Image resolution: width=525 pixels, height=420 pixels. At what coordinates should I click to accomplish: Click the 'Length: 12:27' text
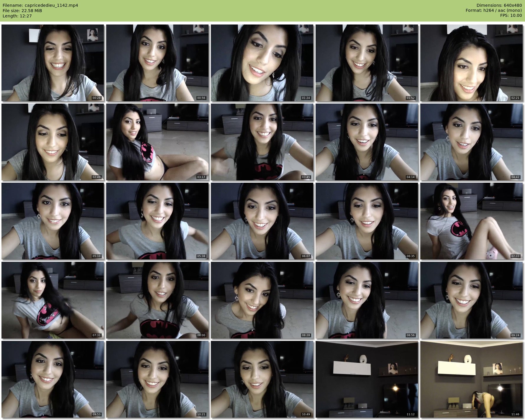pyautogui.click(x=17, y=16)
